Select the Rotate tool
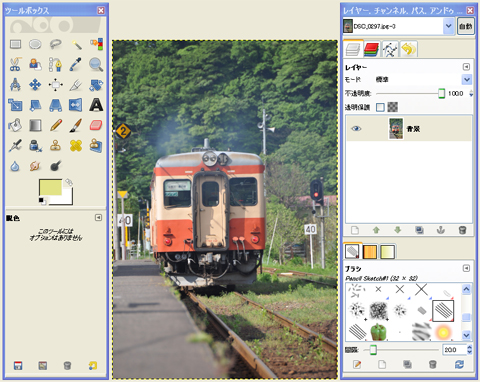 click(x=96, y=85)
